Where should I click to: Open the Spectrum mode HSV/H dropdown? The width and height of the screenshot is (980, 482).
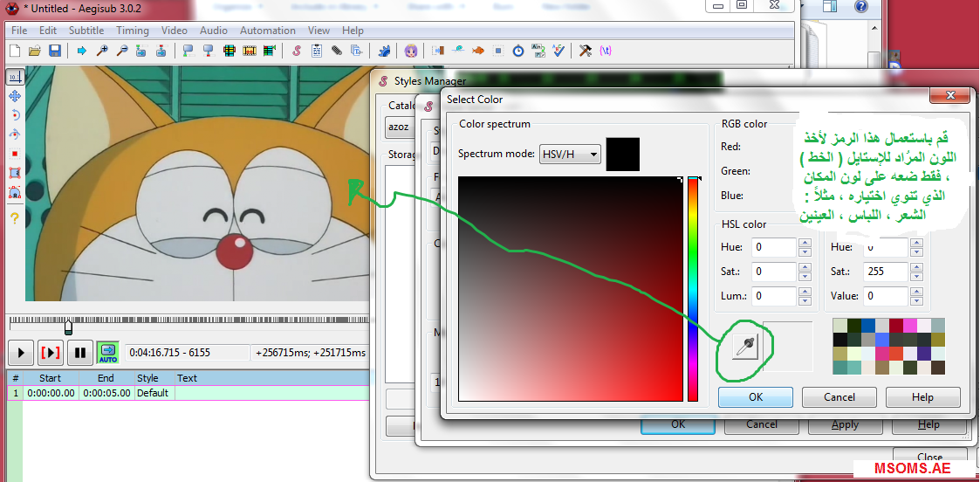(571, 155)
